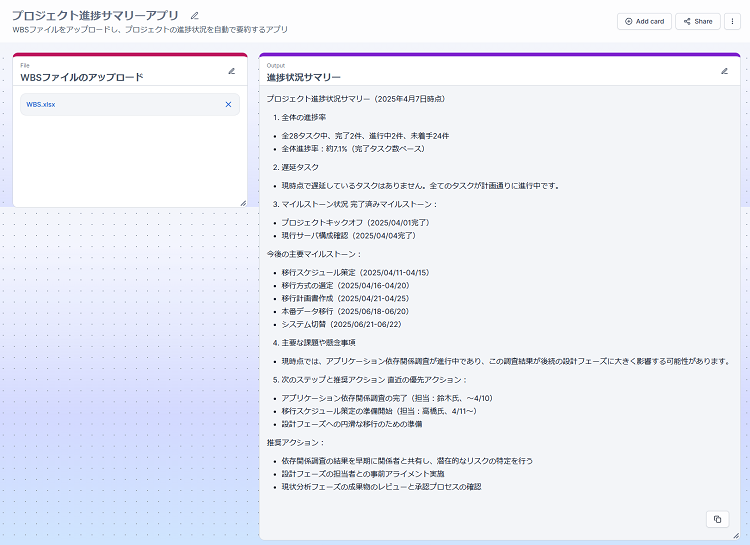Click the line 移行スケジュール策定（2025/04/11-04/15）
Image resolution: width=750 pixels, height=545 pixels.
(x=355, y=273)
